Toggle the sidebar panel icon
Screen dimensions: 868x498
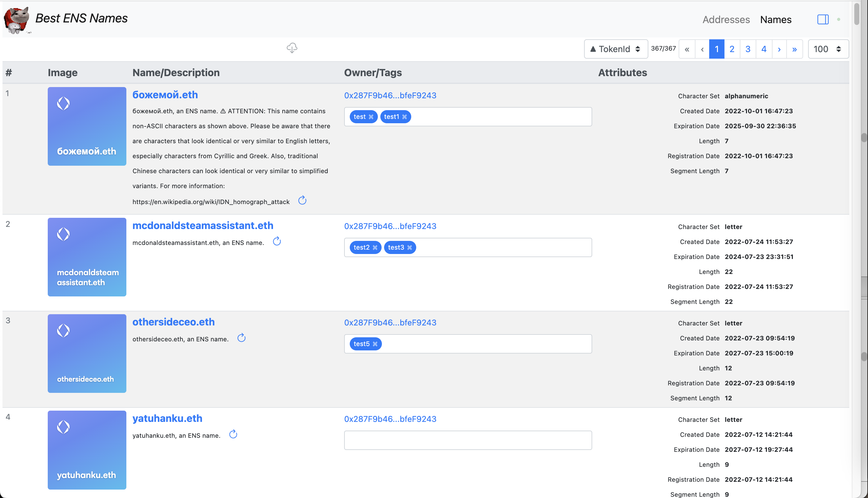pos(822,19)
